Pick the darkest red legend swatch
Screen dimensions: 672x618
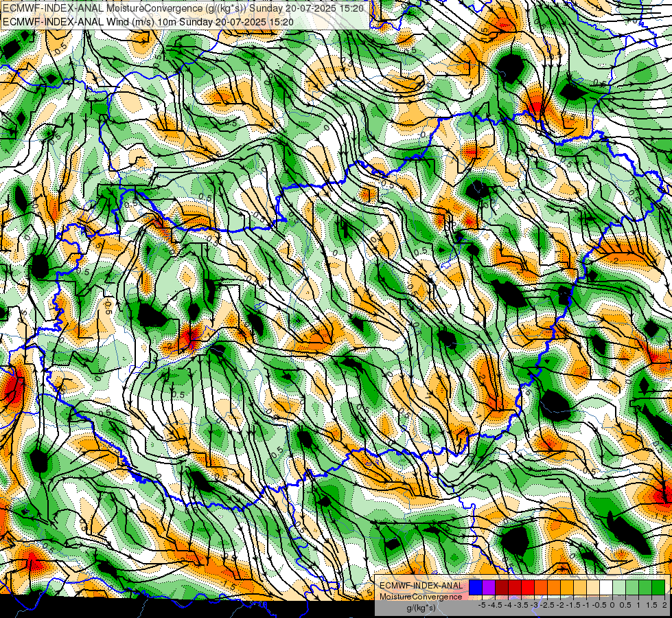tap(502, 587)
